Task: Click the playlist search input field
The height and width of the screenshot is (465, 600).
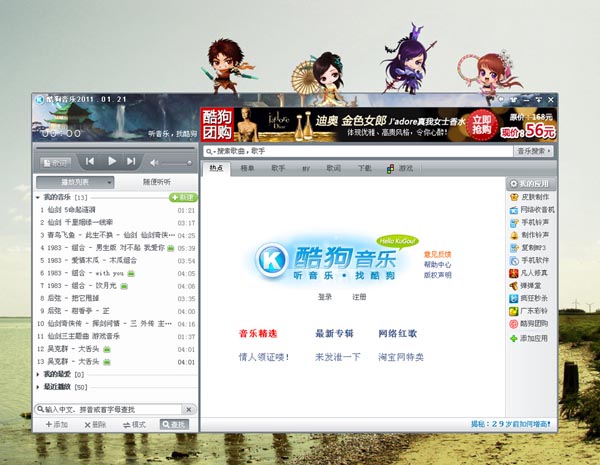Action: (x=109, y=410)
